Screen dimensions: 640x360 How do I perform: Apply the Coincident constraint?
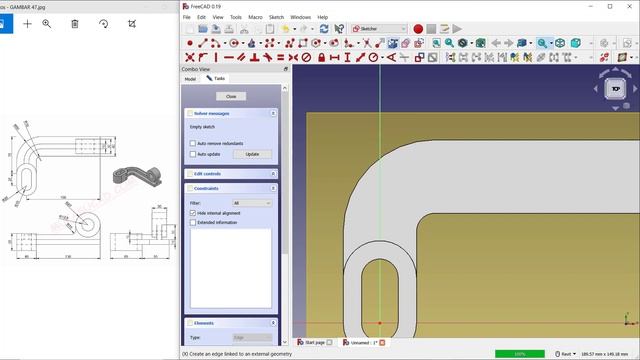(x=190, y=58)
